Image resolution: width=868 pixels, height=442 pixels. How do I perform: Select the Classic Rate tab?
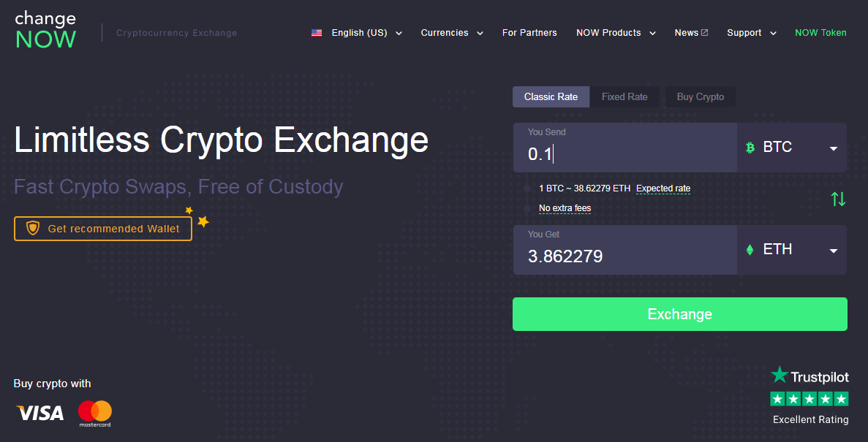coord(551,97)
